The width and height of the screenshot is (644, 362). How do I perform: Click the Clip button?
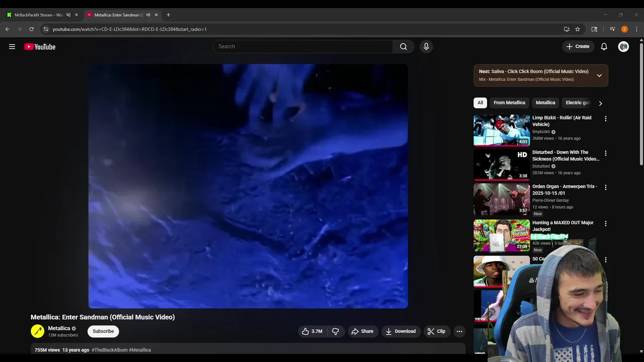click(x=436, y=331)
